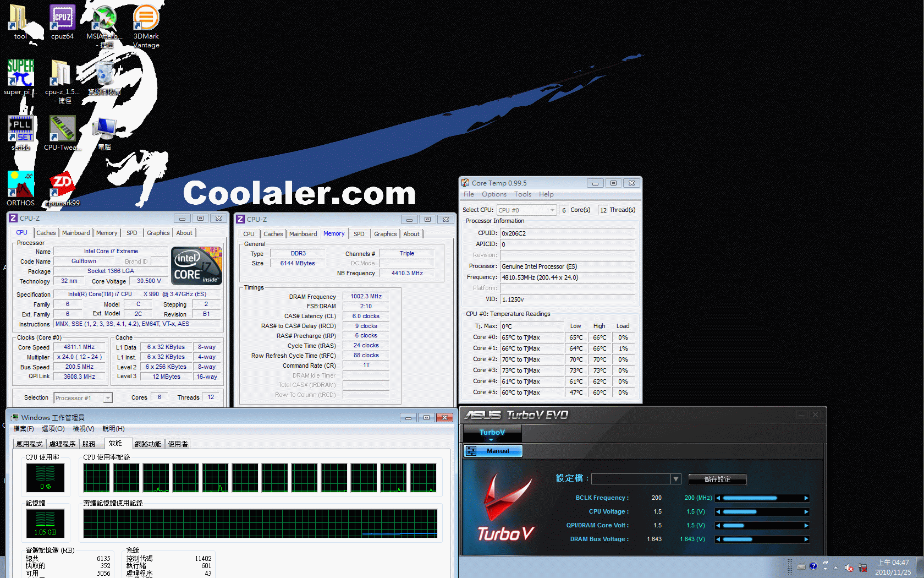
Task: Open SPD tab in Memory CPU-Z window
Action: [359, 234]
